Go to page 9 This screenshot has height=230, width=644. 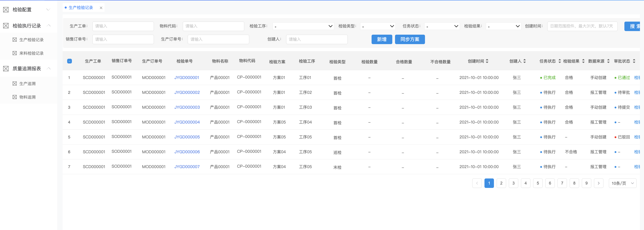(586, 183)
